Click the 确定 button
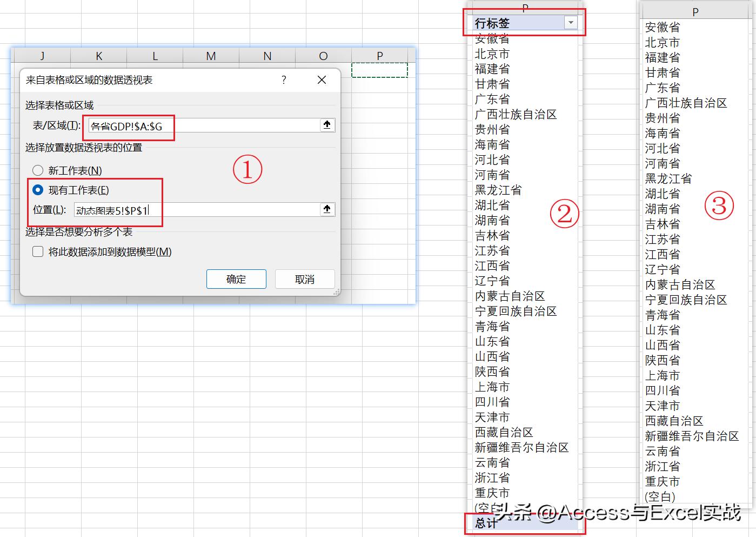Image resolution: width=756 pixels, height=537 pixels. (x=236, y=279)
